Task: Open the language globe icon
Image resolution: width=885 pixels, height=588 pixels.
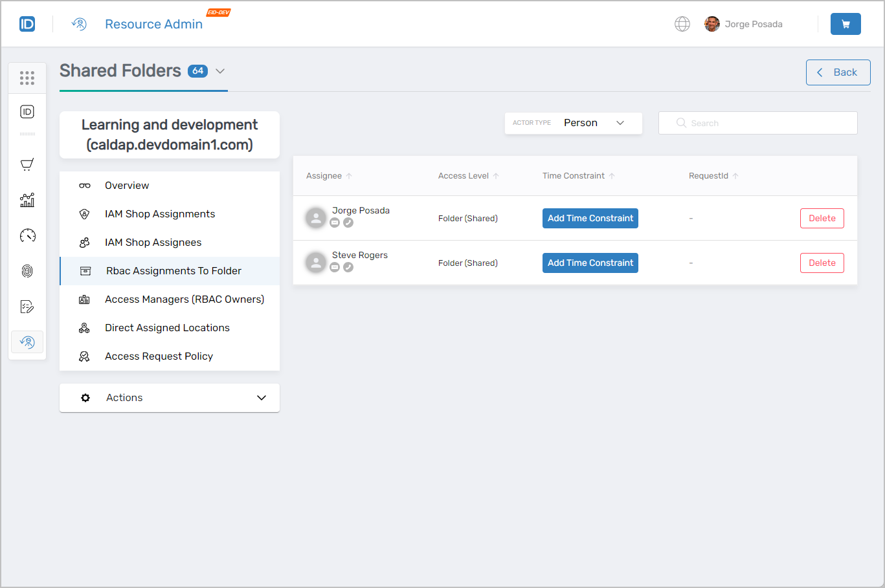Action: (682, 24)
